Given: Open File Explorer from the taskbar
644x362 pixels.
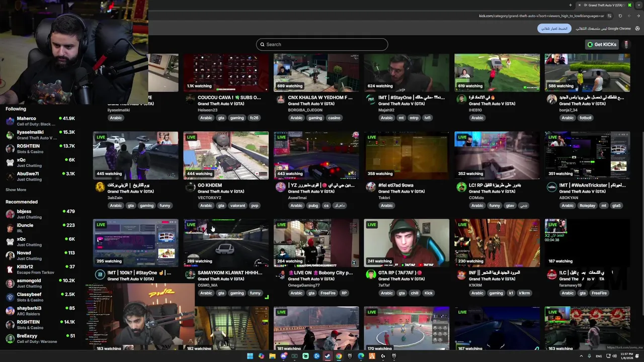Looking at the screenshot, I should [x=272, y=356].
